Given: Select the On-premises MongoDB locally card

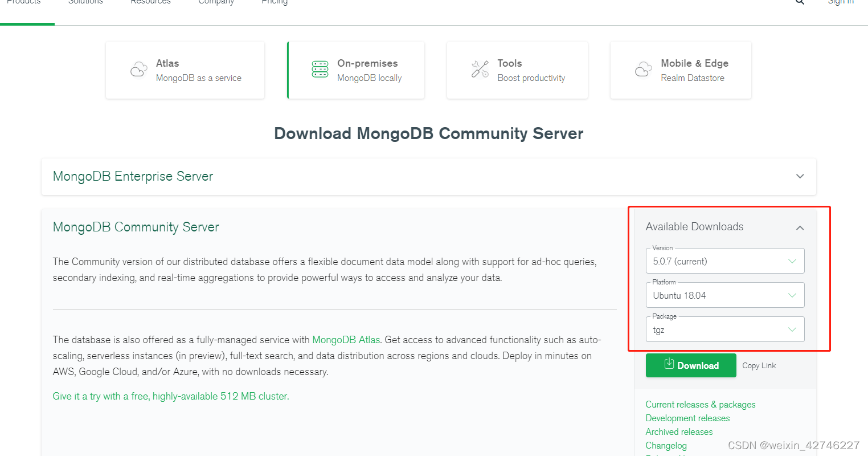Looking at the screenshot, I should click(356, 70).
